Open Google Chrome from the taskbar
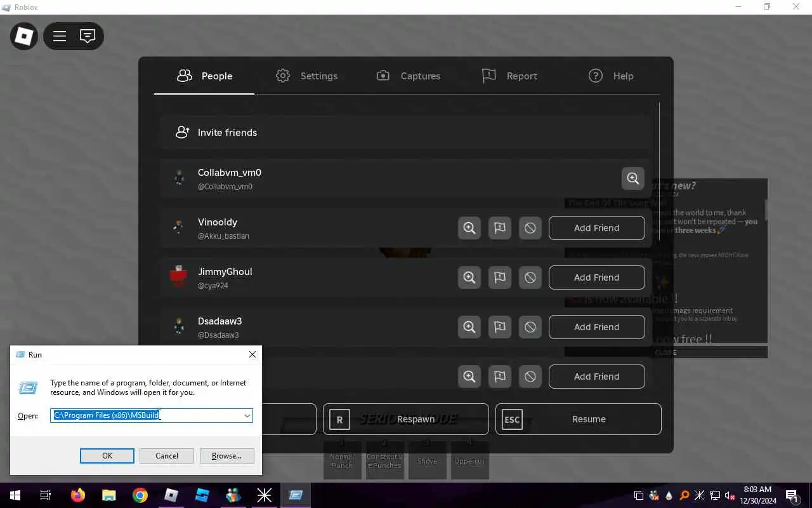 pos(140,495)
